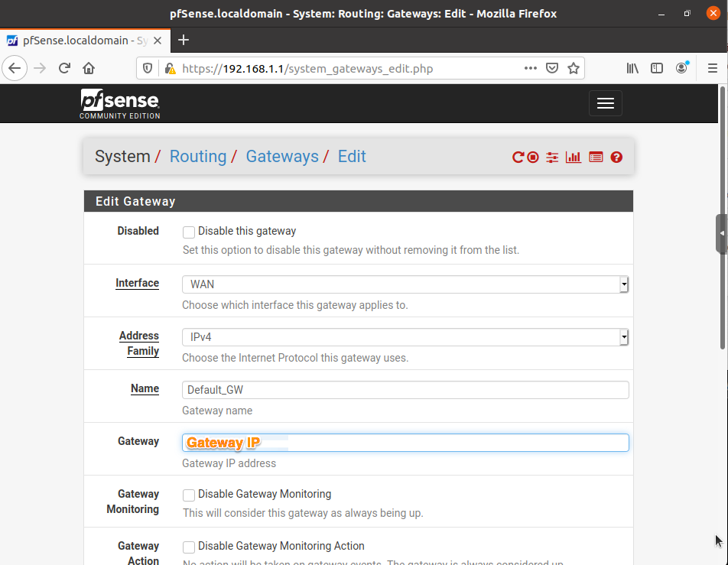Image resolution: width=728 pixels, height=565 pixels.
Task: Open the Interface dropdown showing WAN
Action: tap(405, 284)
